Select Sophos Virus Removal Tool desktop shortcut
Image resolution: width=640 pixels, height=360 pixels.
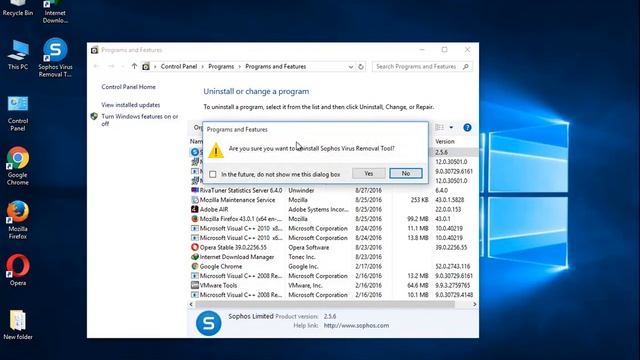pyautogui.click(x=55, y=58)
